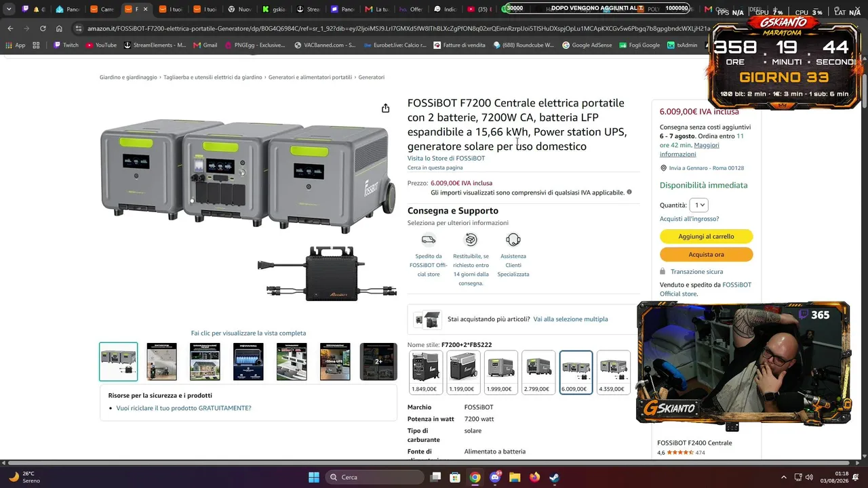Open the YouTube bookmark
Viewport: 868px width, 488px height.
[x=101, y=45]
